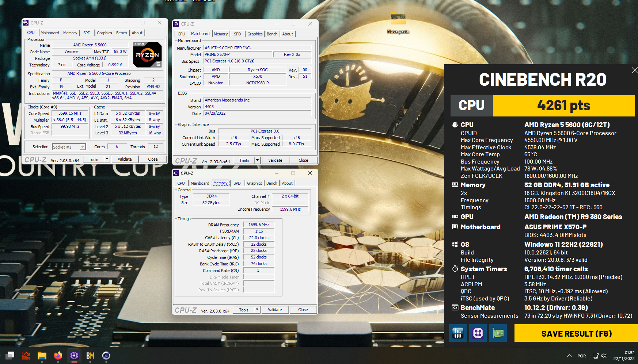Click Close in CPU-Z CPU window
Screen dimensions: 638x364
pos(153,159)
